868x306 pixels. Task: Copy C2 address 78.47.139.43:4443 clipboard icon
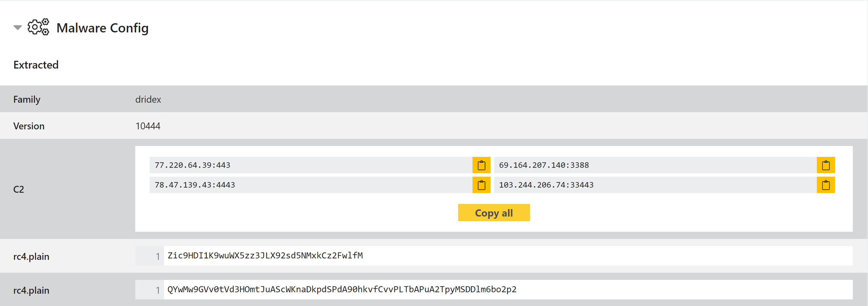(481, 185)
